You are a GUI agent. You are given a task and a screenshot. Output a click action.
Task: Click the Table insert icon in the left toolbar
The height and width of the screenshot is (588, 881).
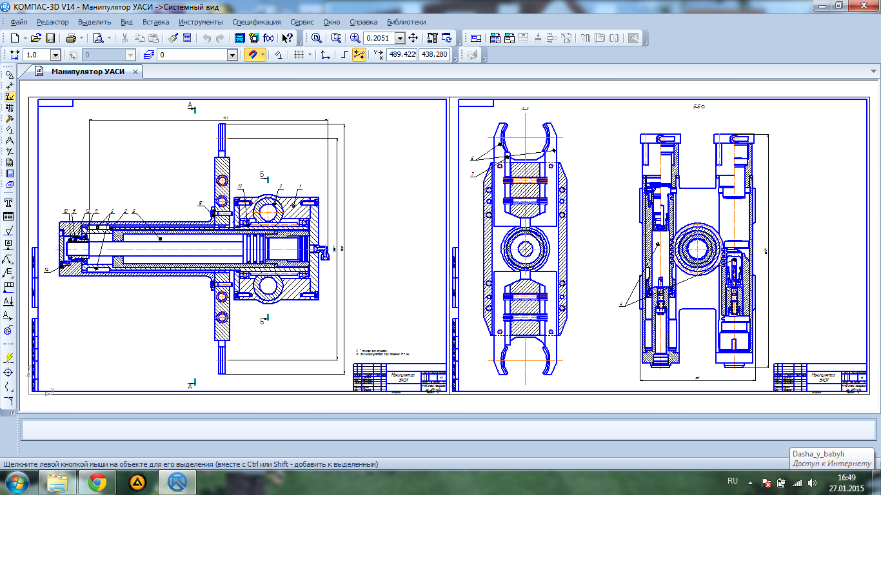(8, 217)
